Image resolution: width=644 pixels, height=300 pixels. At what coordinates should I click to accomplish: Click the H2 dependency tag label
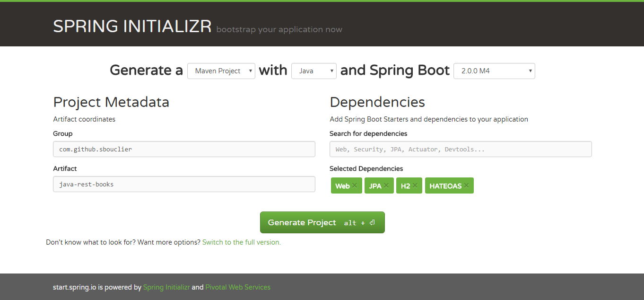pos(405,186)
